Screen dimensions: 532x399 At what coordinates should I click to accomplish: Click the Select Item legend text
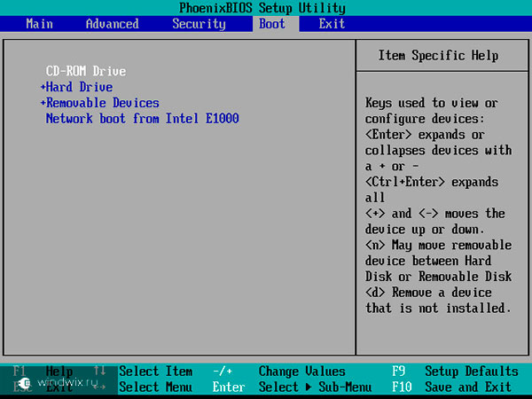point(156,371)
